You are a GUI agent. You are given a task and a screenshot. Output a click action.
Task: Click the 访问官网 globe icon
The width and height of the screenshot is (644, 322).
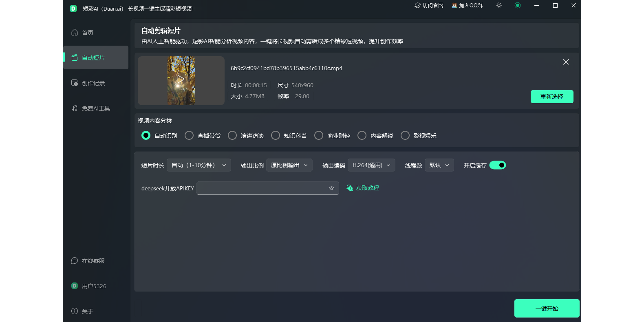(417, 6)
